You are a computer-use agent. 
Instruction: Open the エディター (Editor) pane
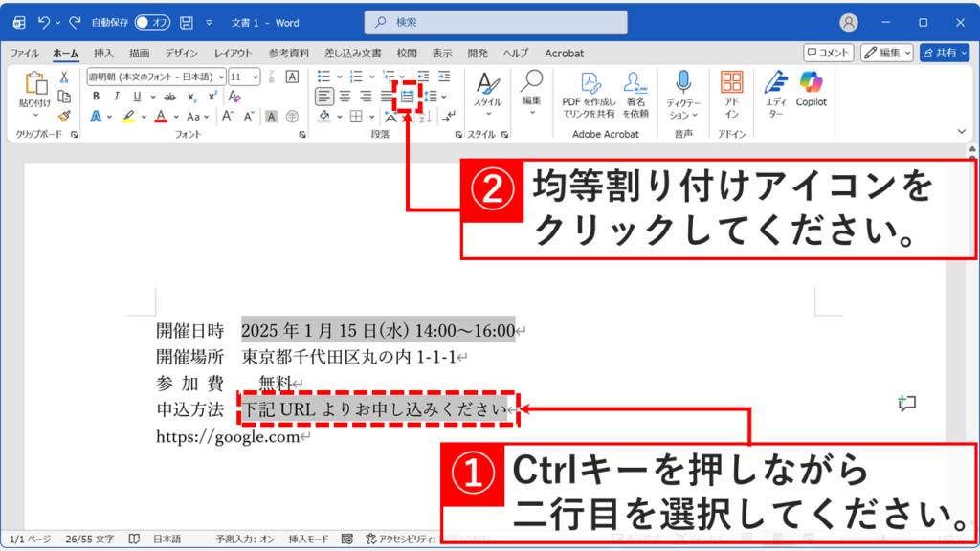(776, 91)
